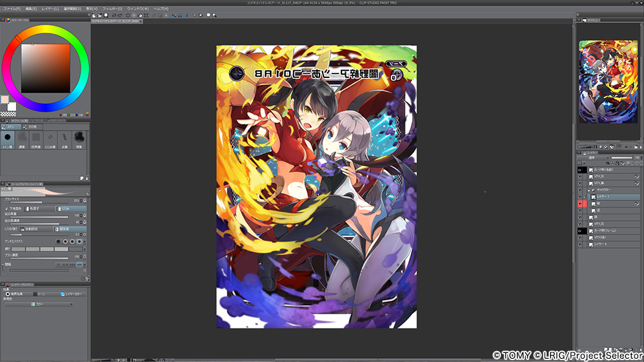Click the Redo arrow icon
This screenshot has height=362, width=644.
120,15
